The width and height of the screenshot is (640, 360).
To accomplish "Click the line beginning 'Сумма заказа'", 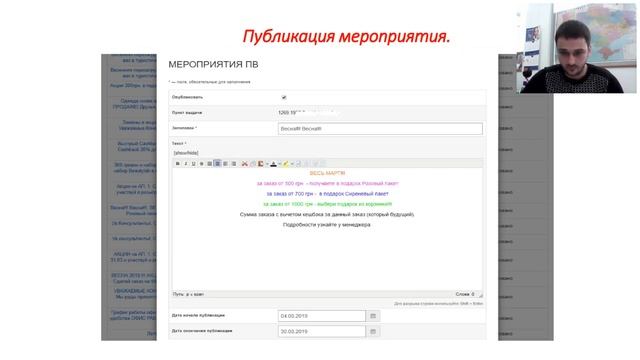I will pyautogui.click(x=327, y=214).
